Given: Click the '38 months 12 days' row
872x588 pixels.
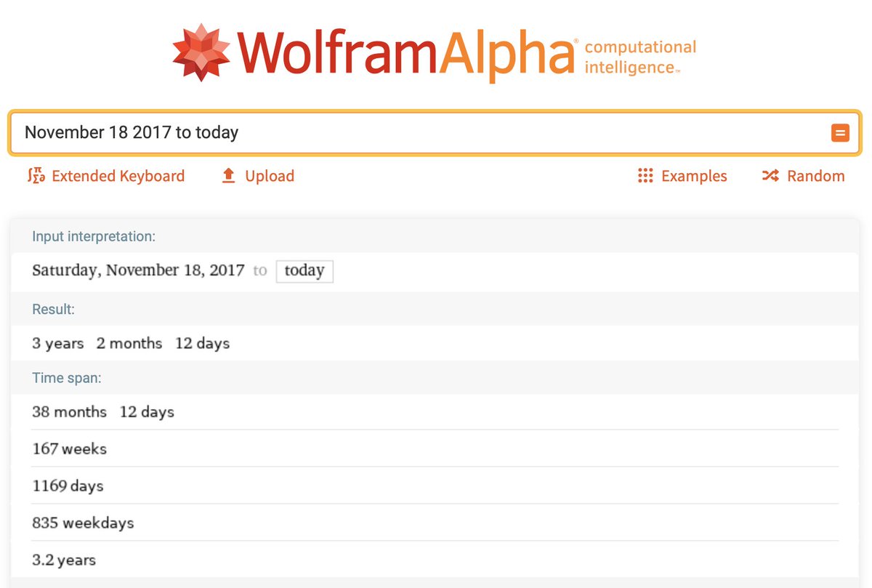Looking at the screenshot, I should click(435, 412).
